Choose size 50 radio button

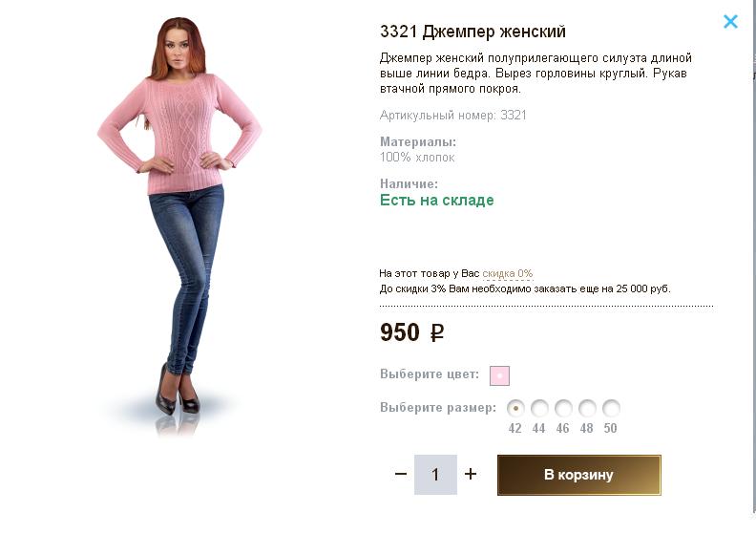(611, 408)
